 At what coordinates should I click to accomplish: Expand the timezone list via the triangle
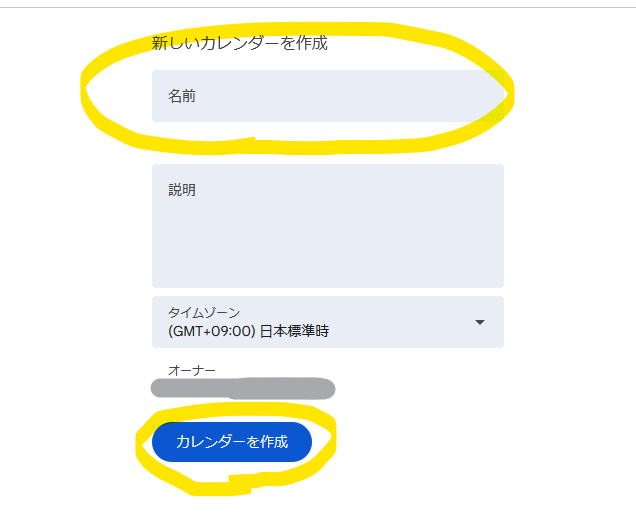480,322
